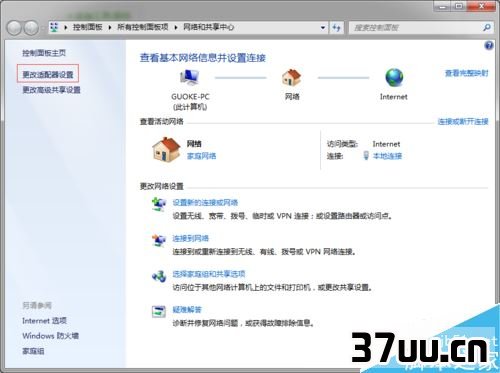
Task: Click the 家庭网络 network type link
Action: pos(201,156)
